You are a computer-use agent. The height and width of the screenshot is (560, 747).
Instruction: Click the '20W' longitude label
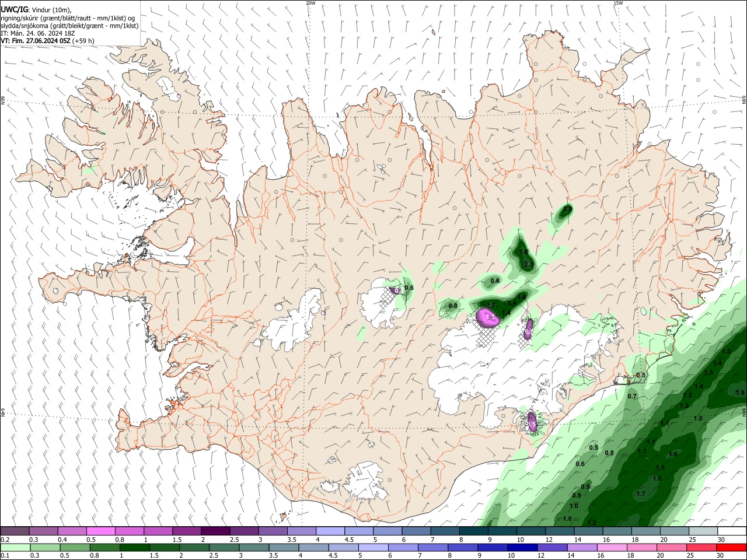[310, 3]
